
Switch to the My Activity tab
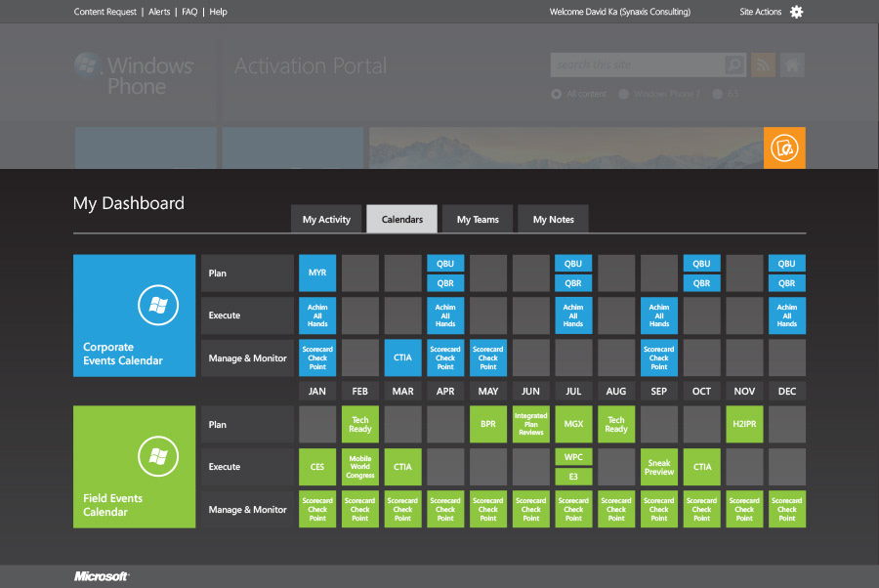[327, 219]
